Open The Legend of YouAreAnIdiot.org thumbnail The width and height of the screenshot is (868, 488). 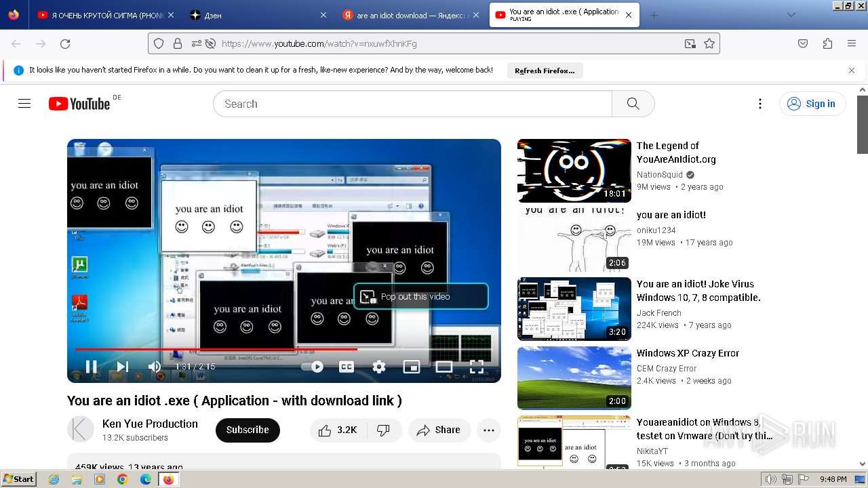(x=574, y=171)
